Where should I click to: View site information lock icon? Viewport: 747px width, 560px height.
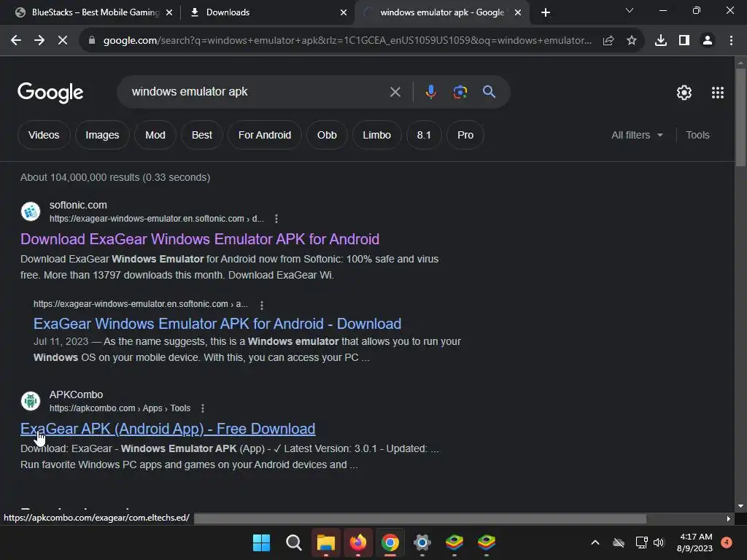click(x=91, y=41)
